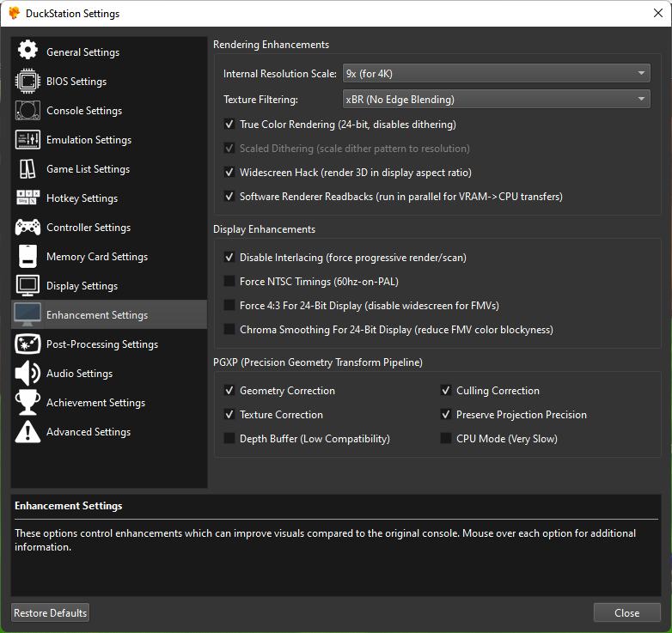672x633 pixels.
Task: Select Emulation Settings in the sidebar
Action: (x=109, y=140)
